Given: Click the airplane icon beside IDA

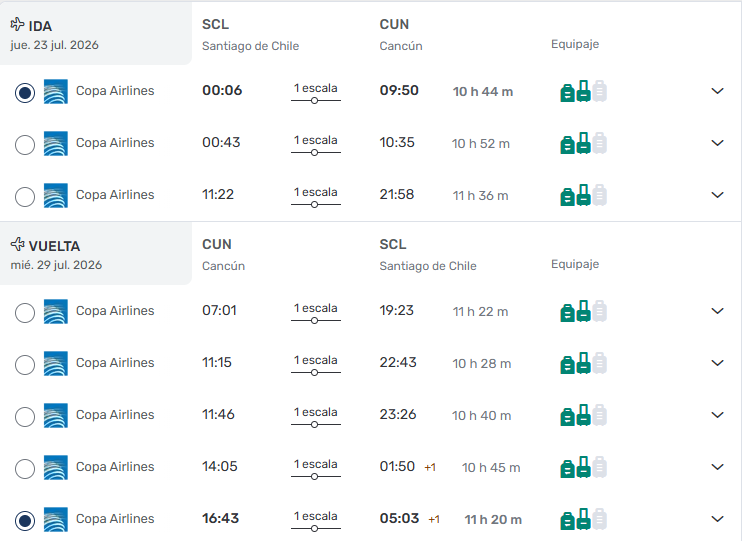Looking at the screenshot, I should pos(17,25).
